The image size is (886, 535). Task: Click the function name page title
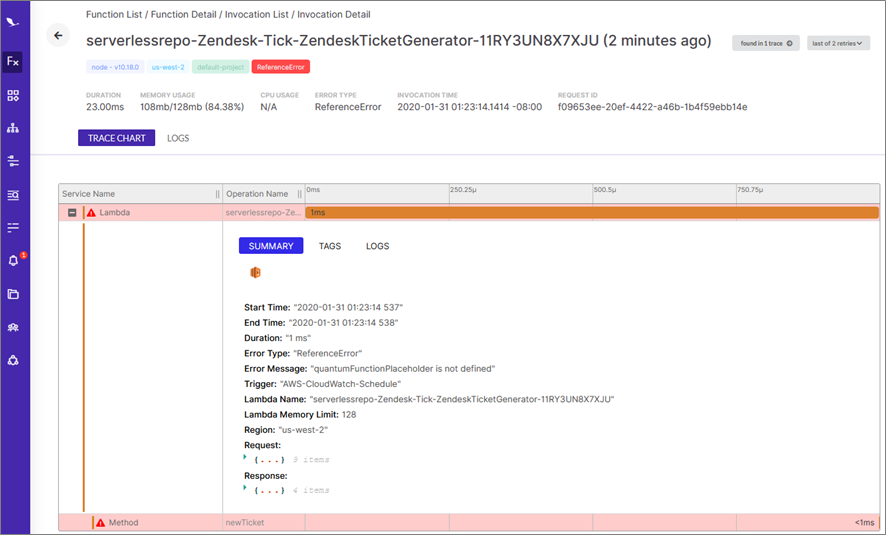pyautogui.click(x=398, y=41)
